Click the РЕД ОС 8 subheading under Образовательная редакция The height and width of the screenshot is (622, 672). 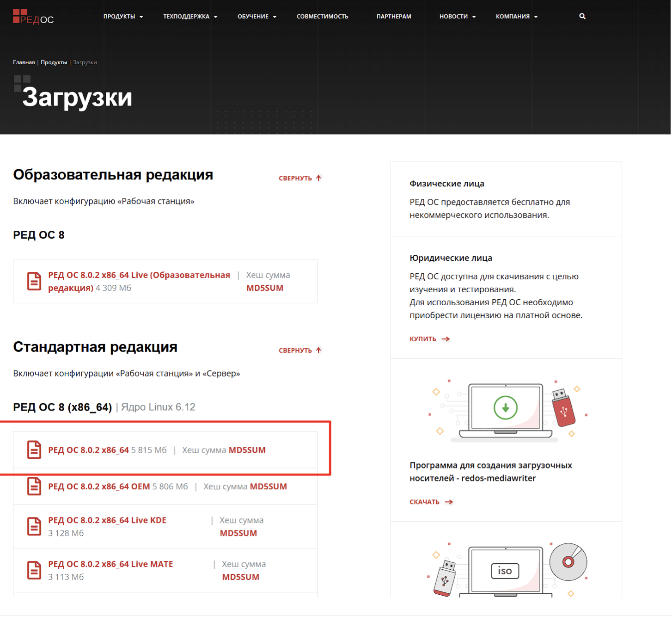click(x=39, y=235)
